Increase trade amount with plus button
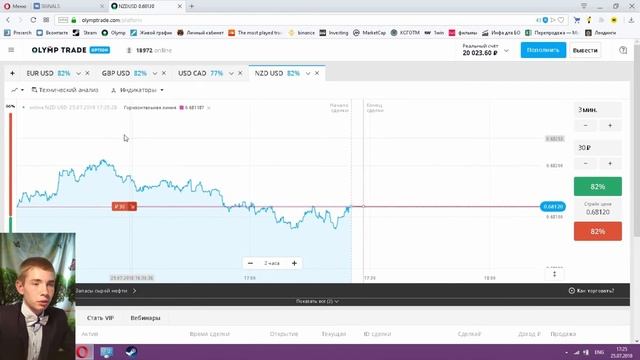The width and height of the screenshot is (640, 360). pyautogui.click(x=610, y=163)
